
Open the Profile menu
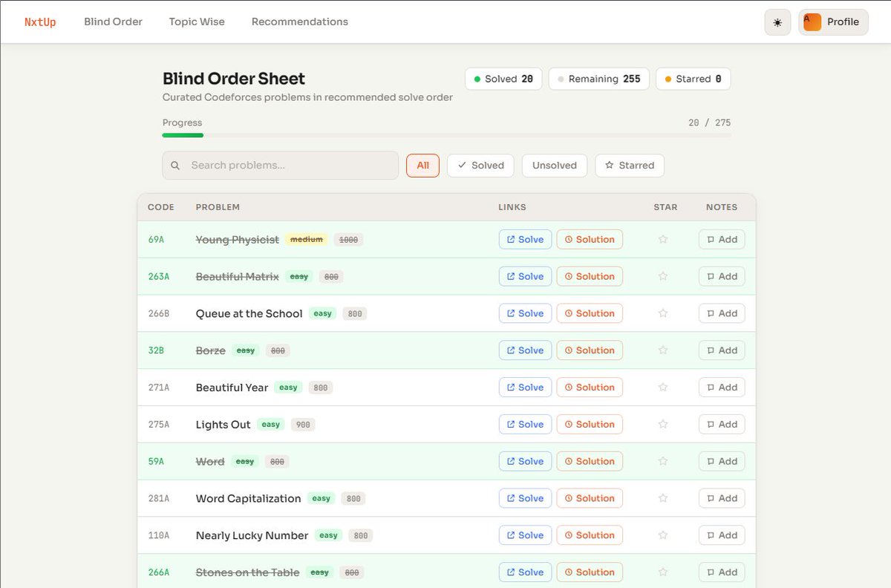pyautogui.click(x=833, y=22)
